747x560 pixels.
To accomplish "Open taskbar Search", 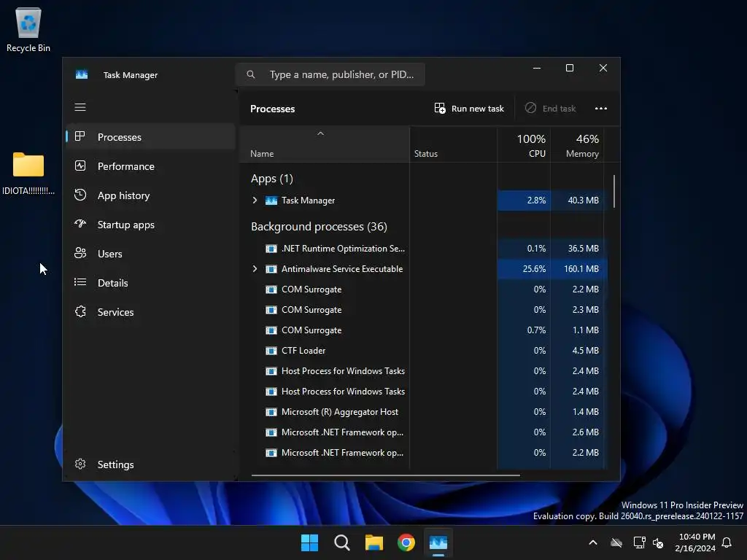I will [x=341, y=542].
